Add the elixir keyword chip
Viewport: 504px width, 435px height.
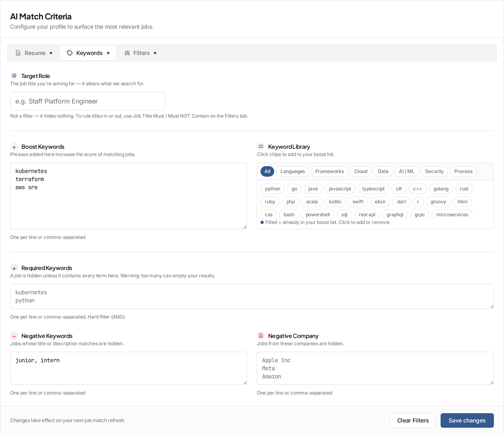380,202
